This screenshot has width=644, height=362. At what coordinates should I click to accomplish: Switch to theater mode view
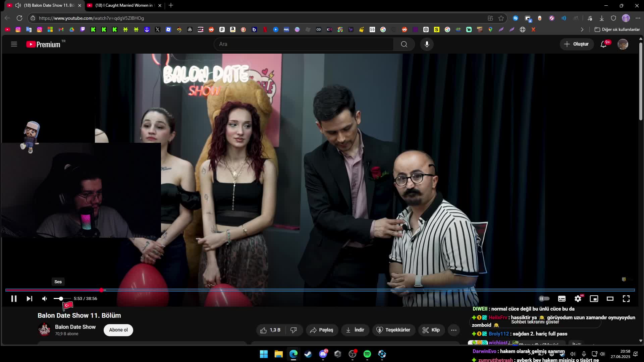pyautogui.click(x=610, y=299)
